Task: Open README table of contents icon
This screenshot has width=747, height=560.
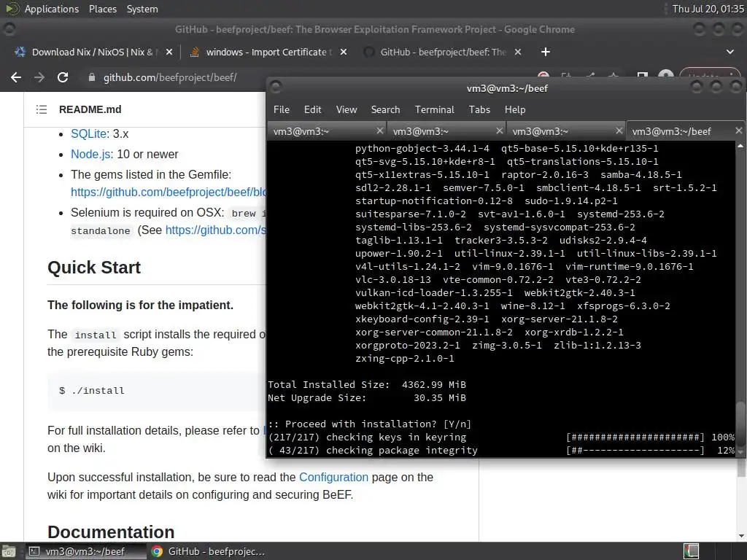Action: pyautogui.click(x=42, y=109)
